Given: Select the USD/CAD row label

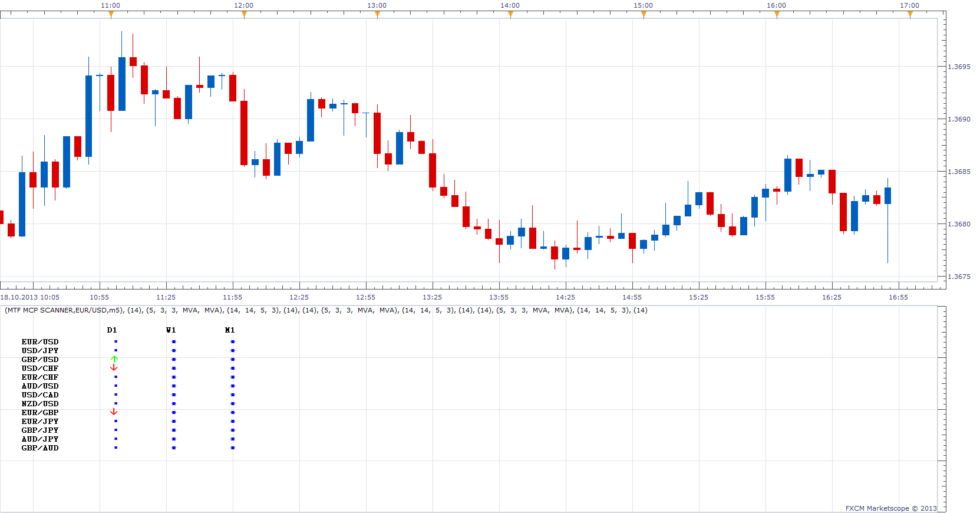Looking at the screenshot, I should click(40, 395).
